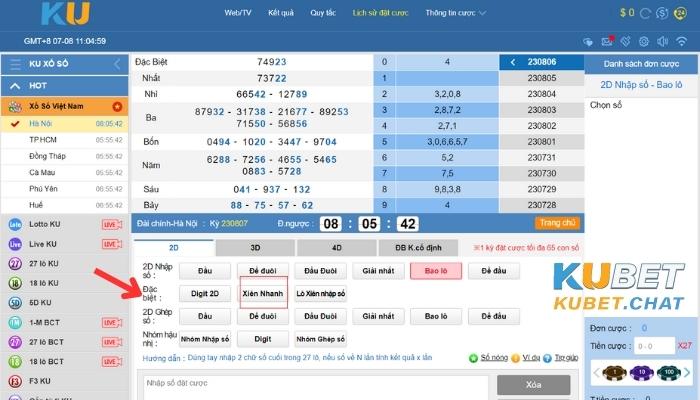700x400 pixels.
Task: Select Huế lottery station
Action: point(65,205)
